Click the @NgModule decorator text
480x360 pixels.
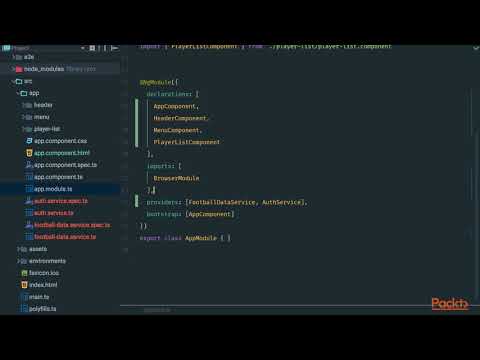click(x=155, y=82)
